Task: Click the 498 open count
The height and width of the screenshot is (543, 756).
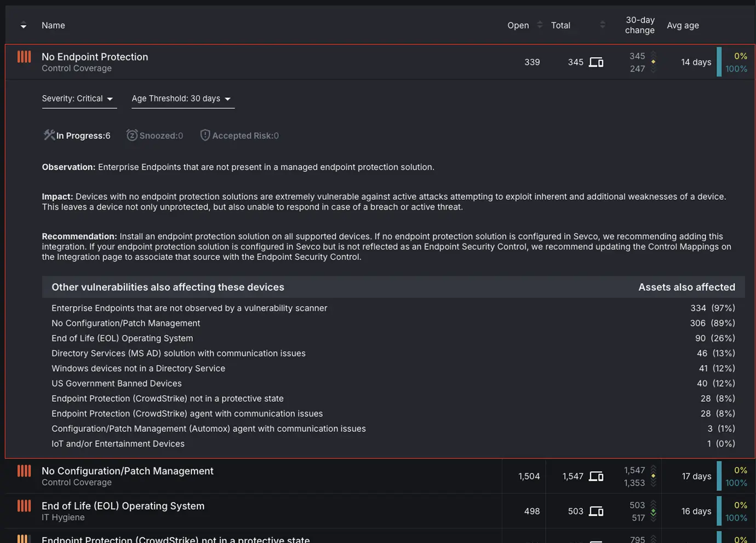Action: pos(532,511)
